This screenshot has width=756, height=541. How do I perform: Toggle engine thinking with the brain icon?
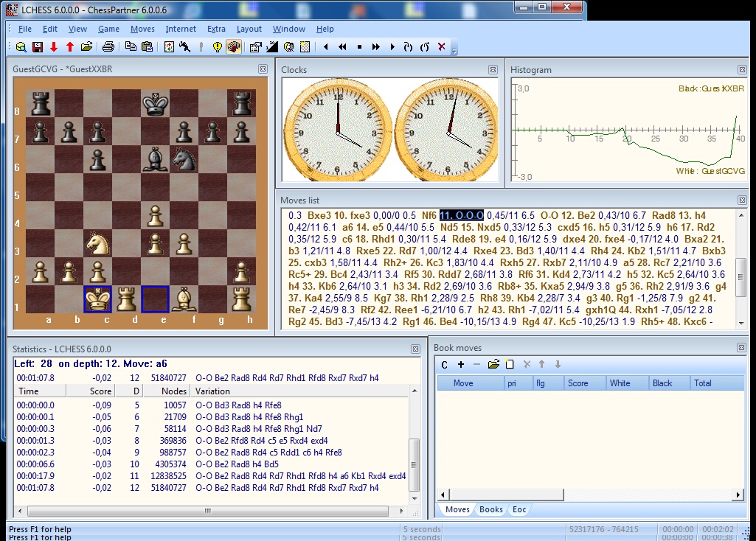pyautogui.click(x=233, y=47)
